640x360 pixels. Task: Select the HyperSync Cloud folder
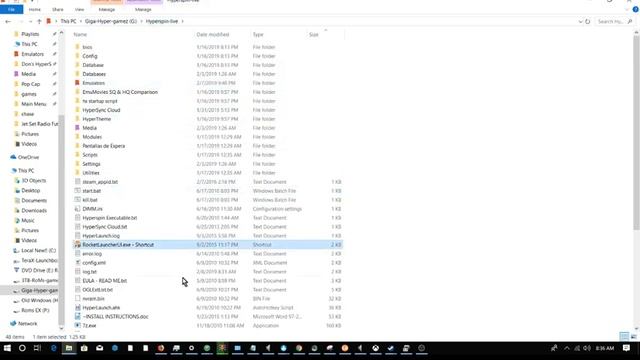point(101,110)
